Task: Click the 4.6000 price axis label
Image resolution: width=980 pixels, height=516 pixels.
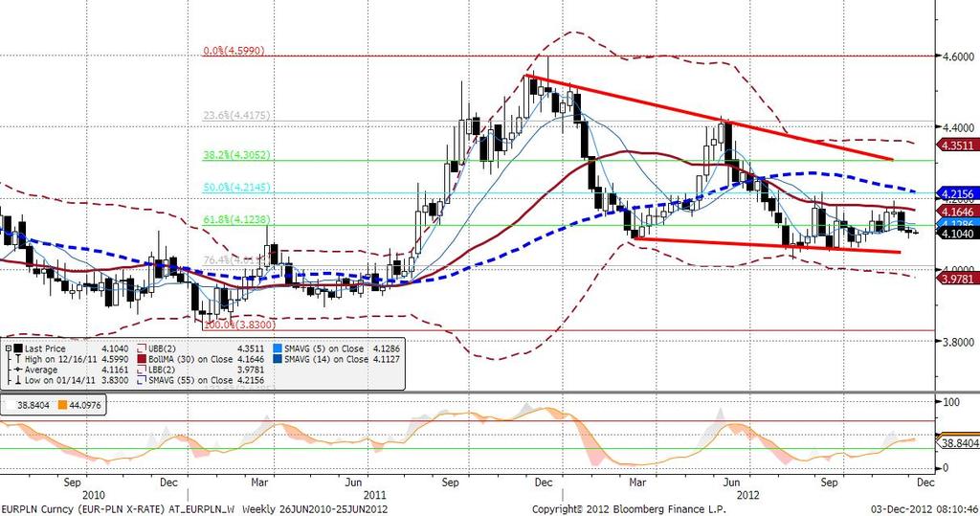Action: click(x=958, y=56)
